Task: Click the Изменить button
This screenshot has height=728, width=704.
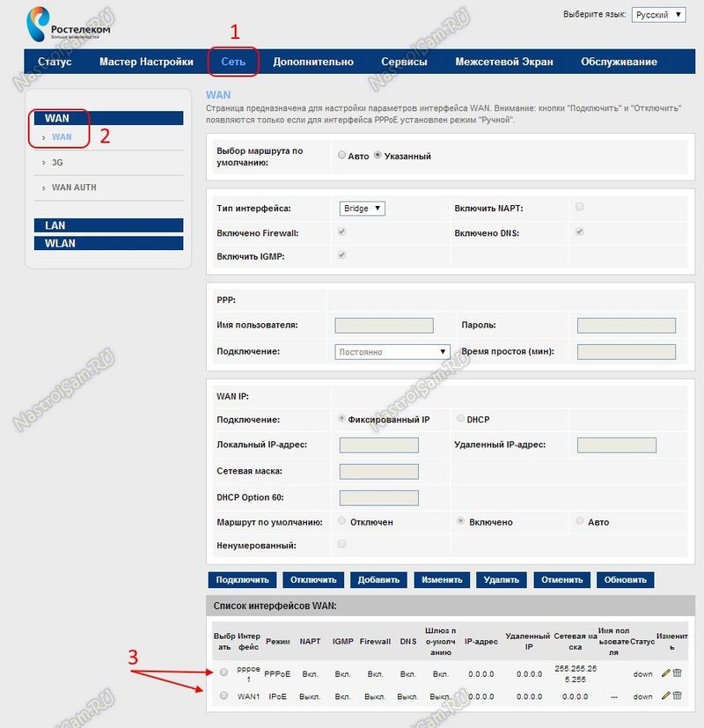Action: point(442,580)
